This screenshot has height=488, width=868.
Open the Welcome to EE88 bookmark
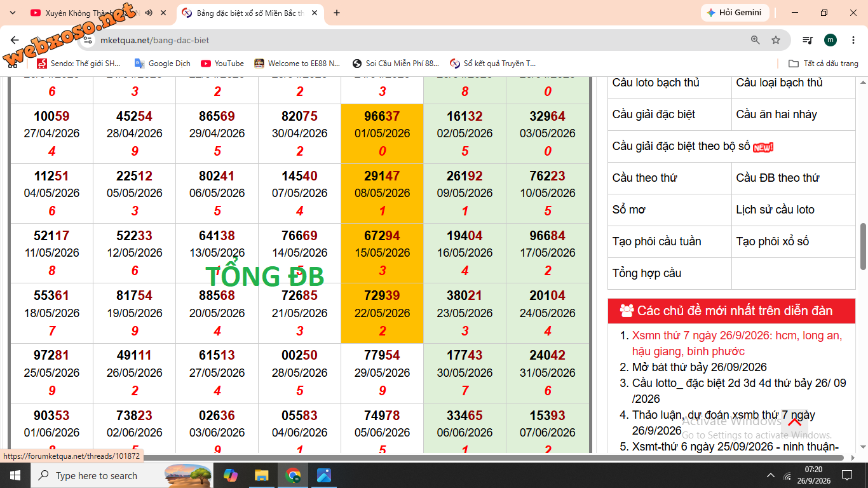297,64
